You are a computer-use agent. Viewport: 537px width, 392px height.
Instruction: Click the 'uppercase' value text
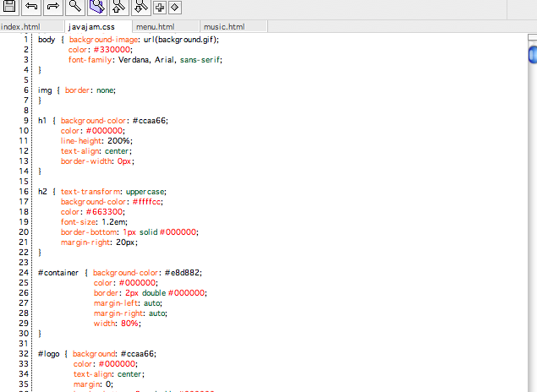point(145,192)
